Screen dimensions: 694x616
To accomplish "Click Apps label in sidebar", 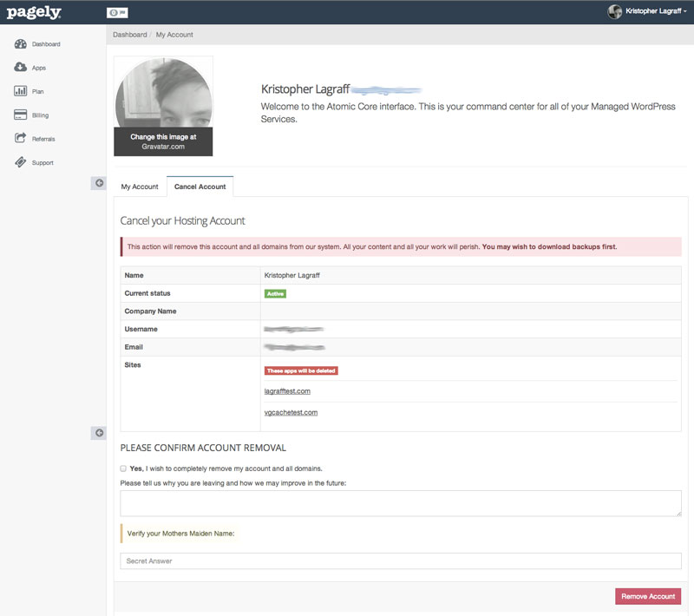I will (39, 69).
